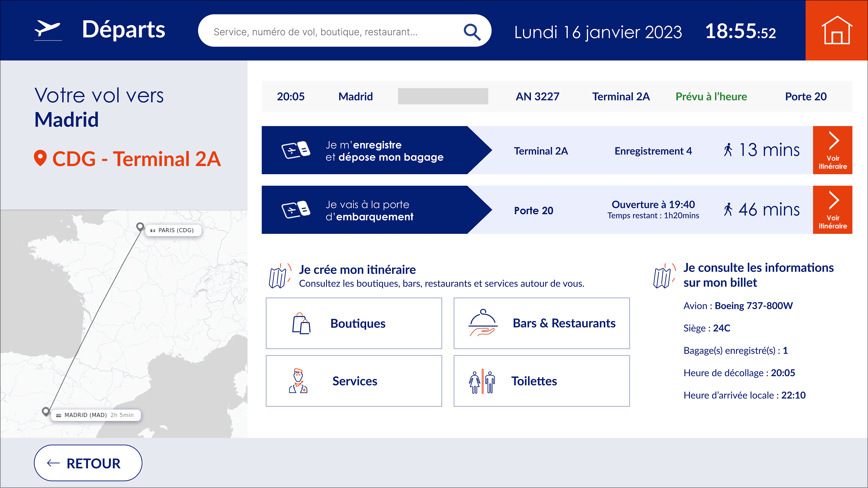Click the Paris (CDG) map marker
868x488 pixels.
coord(140,226)
